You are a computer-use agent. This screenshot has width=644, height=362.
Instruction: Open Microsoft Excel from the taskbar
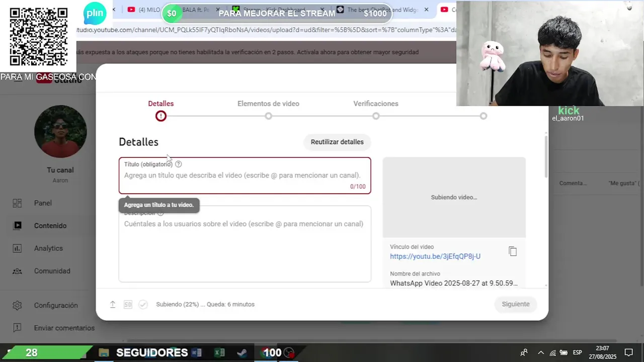219,352
